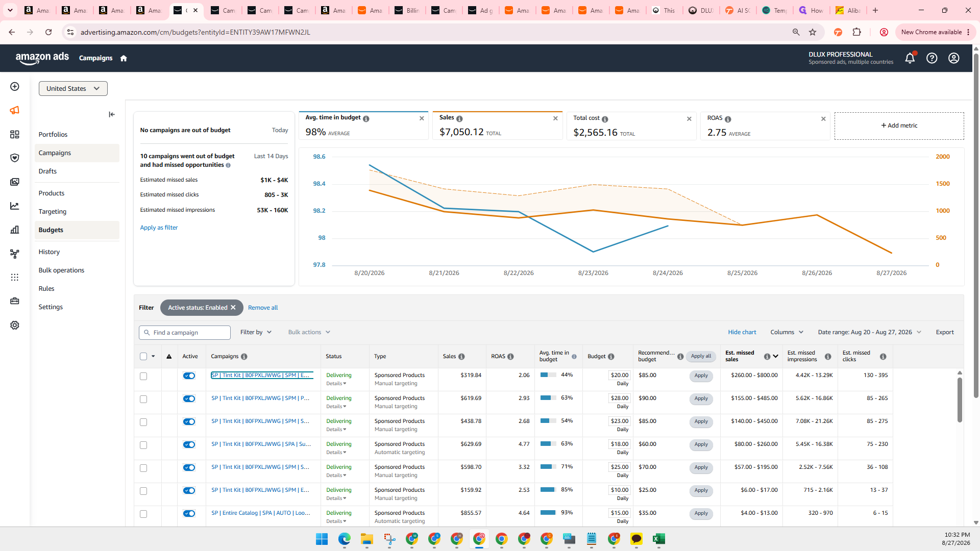Open the brand shield icon in left rail
The width and height of the screenshot is (980, 551).
15,158
